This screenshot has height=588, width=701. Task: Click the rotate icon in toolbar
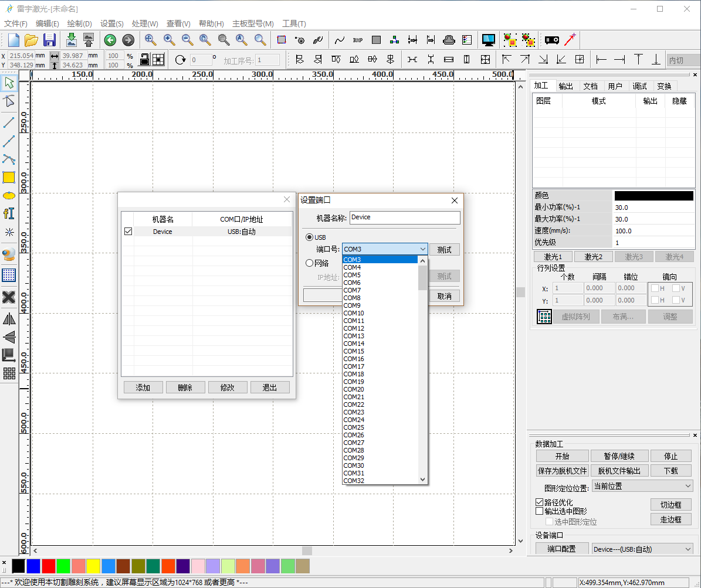(180, 59)
